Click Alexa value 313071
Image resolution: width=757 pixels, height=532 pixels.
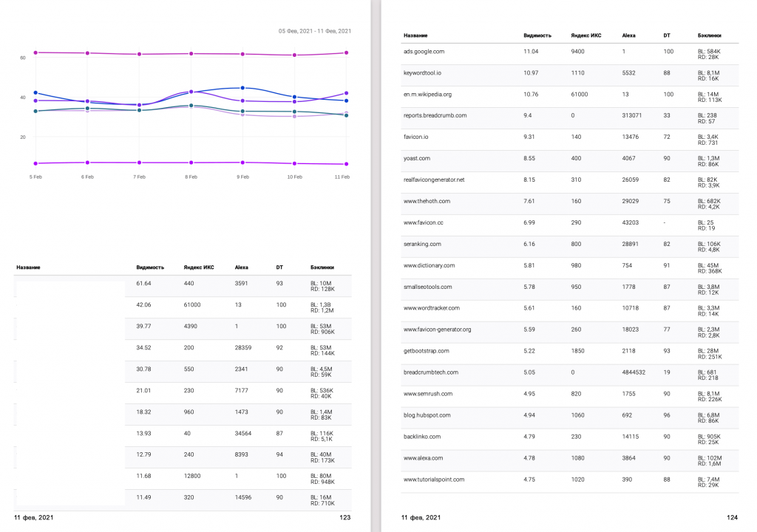(x=632, y=115)
